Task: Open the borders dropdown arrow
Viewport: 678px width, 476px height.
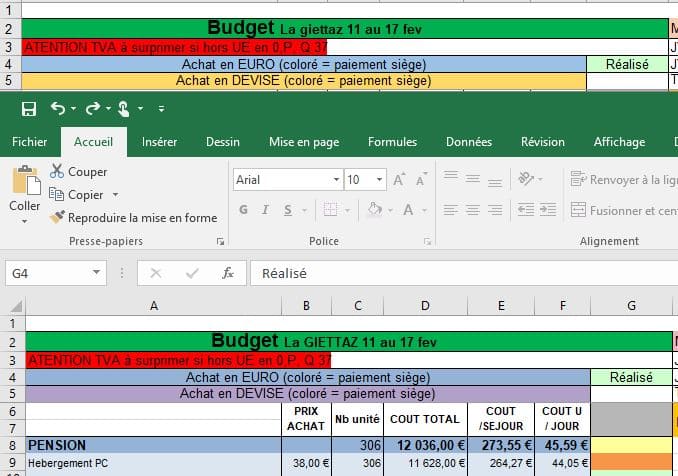Action: pos(348,211)
